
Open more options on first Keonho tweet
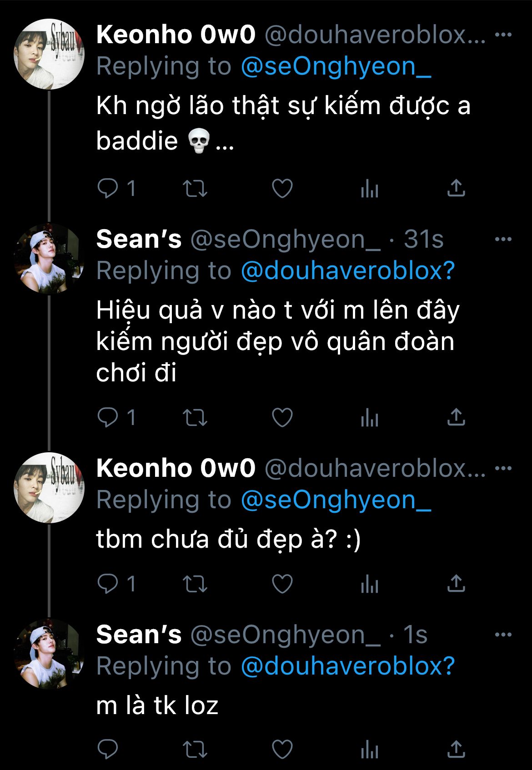(x=503, y=35)
